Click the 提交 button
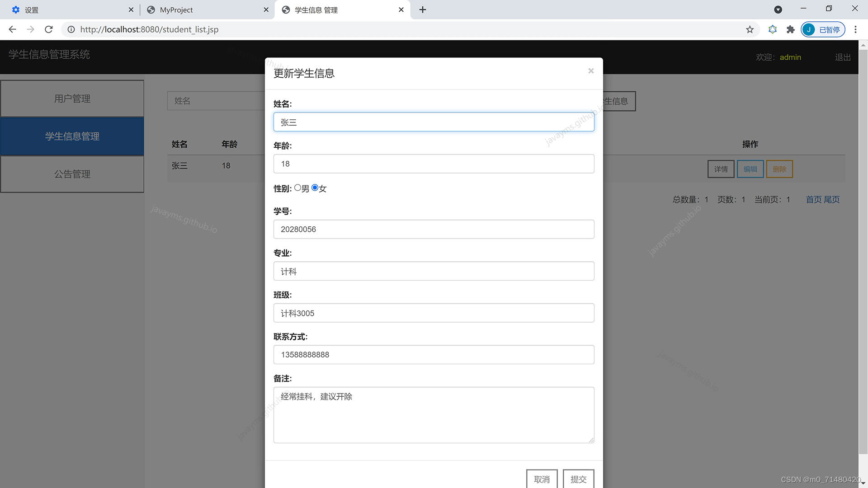 [578, 479]
